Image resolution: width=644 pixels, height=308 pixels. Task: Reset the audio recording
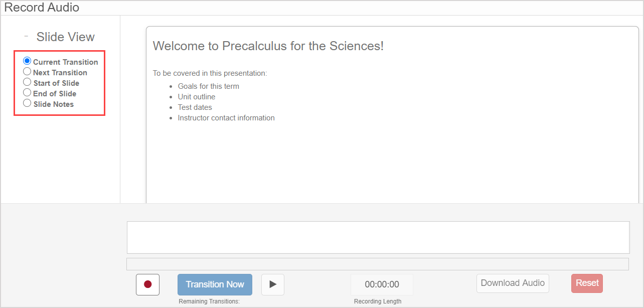(587, 283)
